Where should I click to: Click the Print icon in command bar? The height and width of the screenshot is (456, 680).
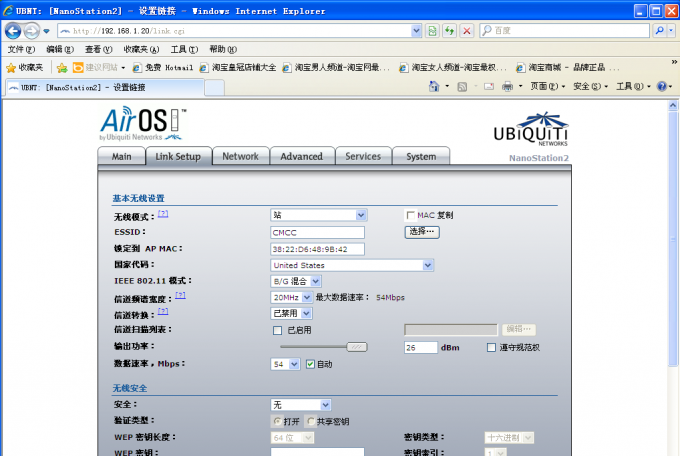[x=507, y=87]
